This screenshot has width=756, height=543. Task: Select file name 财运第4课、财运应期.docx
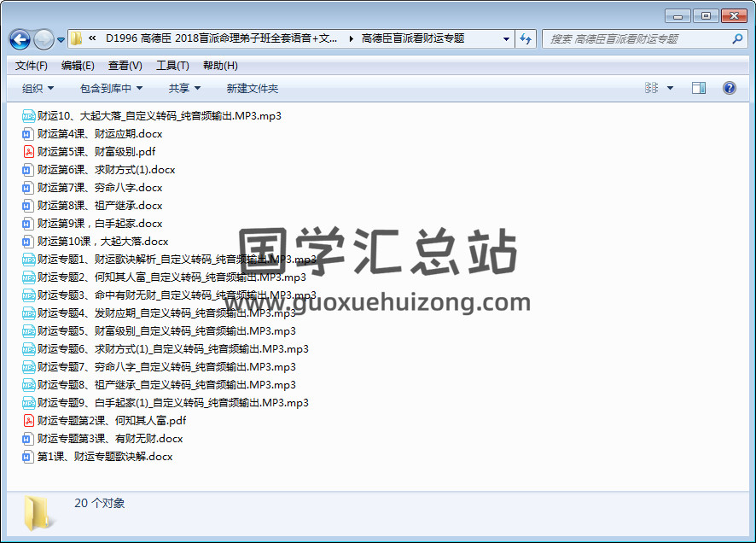tap(100, 133)
